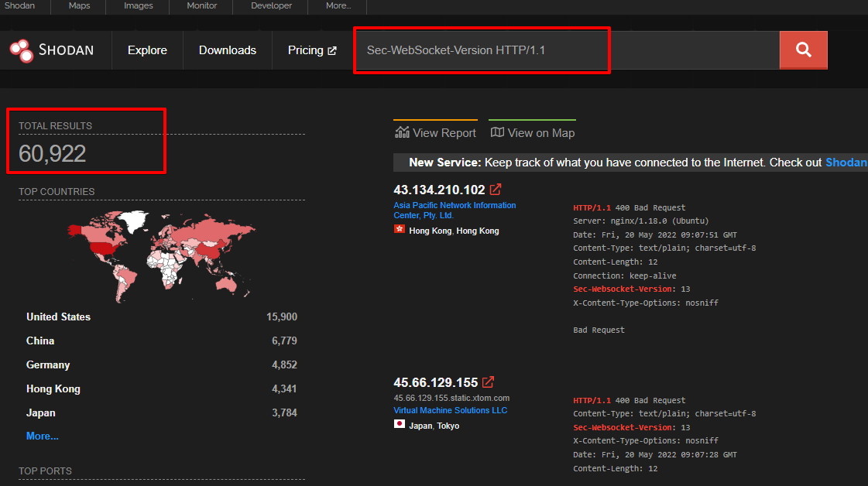Image resolution: width=868 pixels, height=486 pixels.
Task: Filter results by United States
Action: (58, 317)
